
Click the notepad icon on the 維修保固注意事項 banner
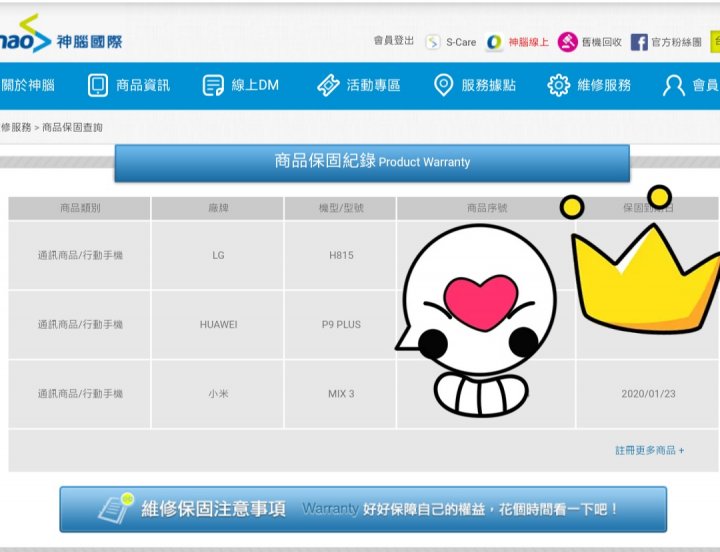(116, 509)
